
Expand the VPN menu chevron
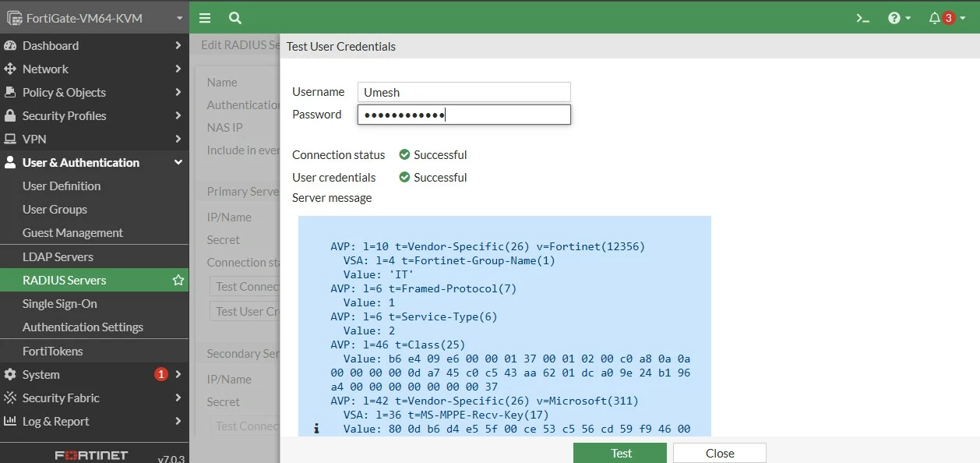pyautogui.click(x=178, y=139)
